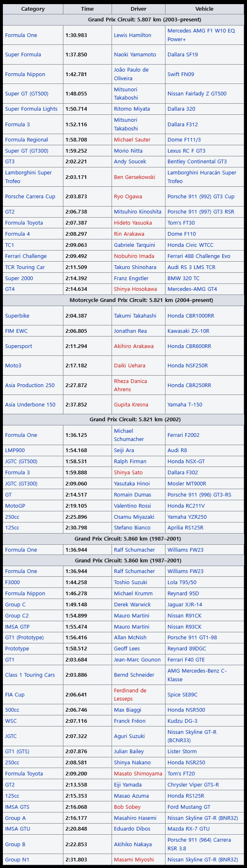Click the Swift FN09 link

coord(181,74)
